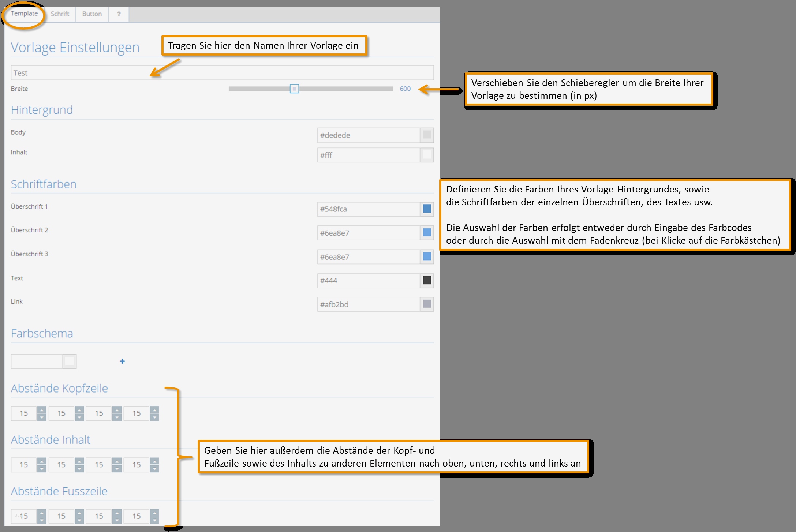
Task: Click the Breite width slider handle
Action: (294, 89)
